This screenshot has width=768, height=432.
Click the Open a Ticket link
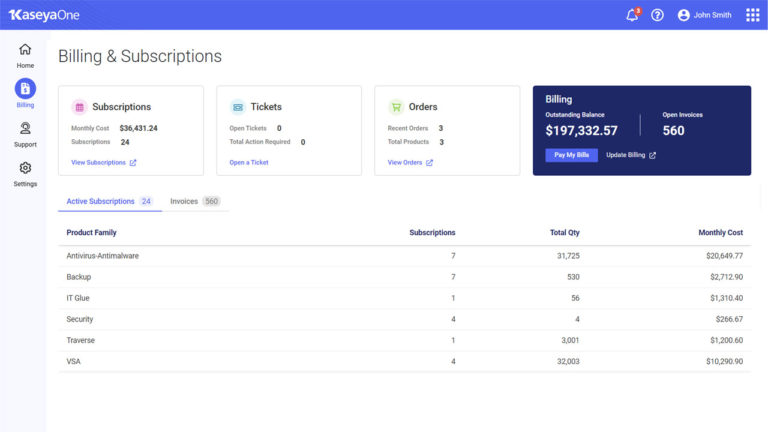click(249, 163)
